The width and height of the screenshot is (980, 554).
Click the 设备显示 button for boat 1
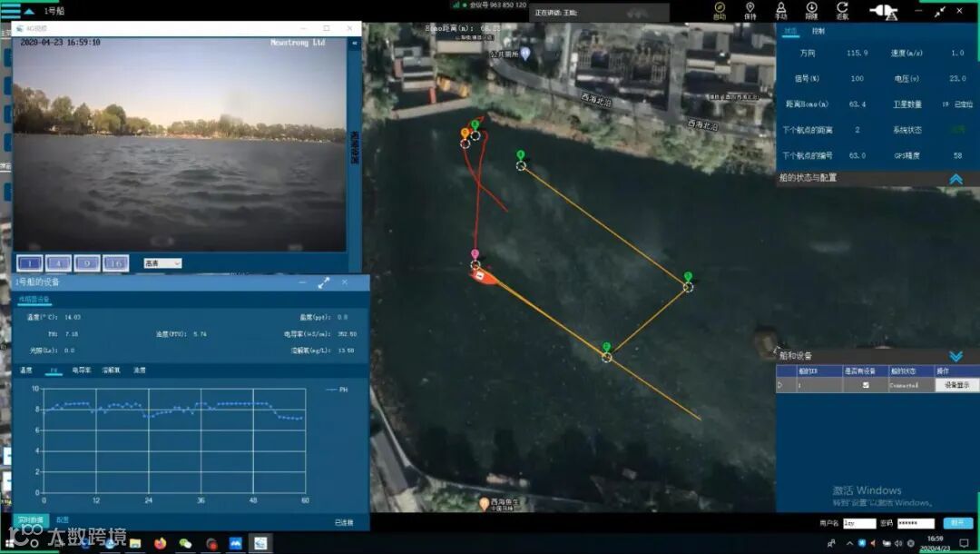957,385
